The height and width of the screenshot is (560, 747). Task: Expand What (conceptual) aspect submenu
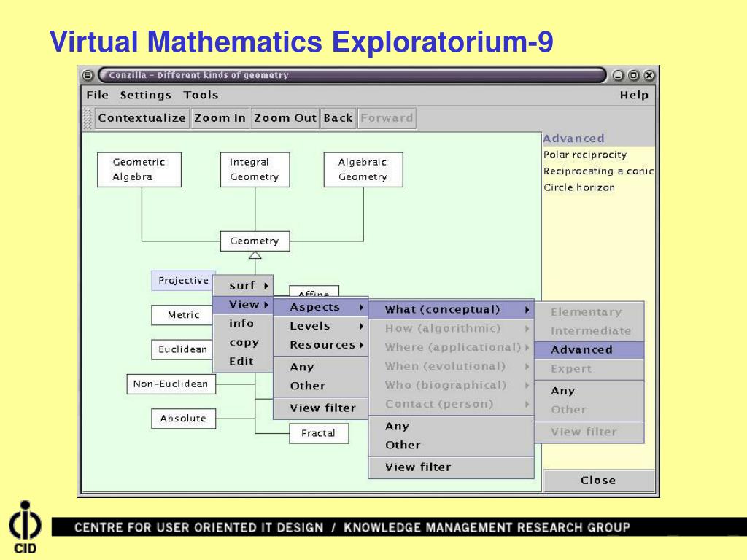(451, 309)
